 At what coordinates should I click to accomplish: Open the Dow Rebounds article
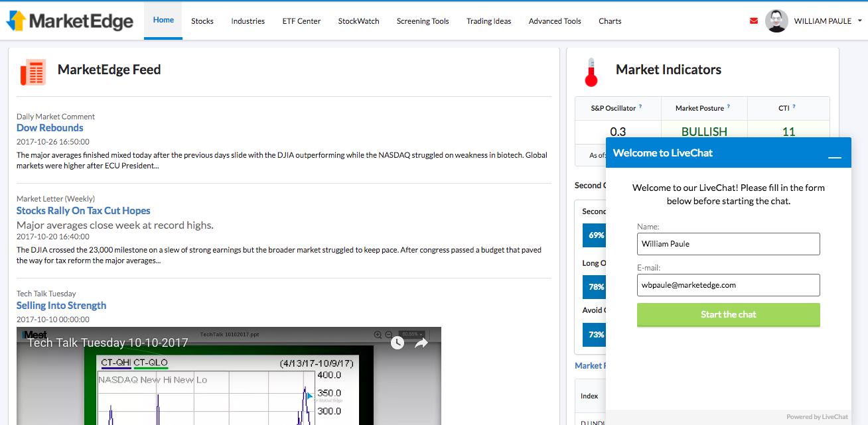point(50,128)
